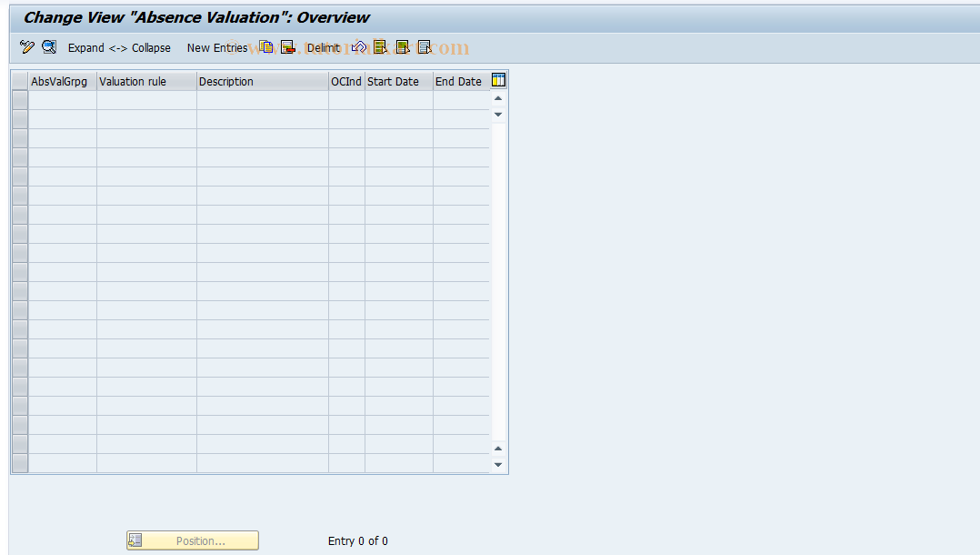
Task: Click New Entries button
Action: [217, 47]
